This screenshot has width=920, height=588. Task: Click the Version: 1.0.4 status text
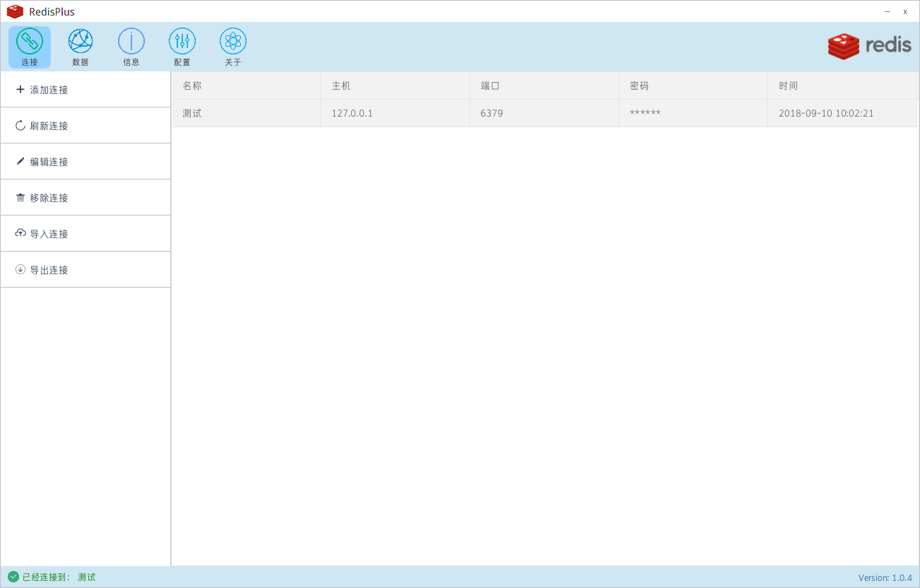coord(885,577)
